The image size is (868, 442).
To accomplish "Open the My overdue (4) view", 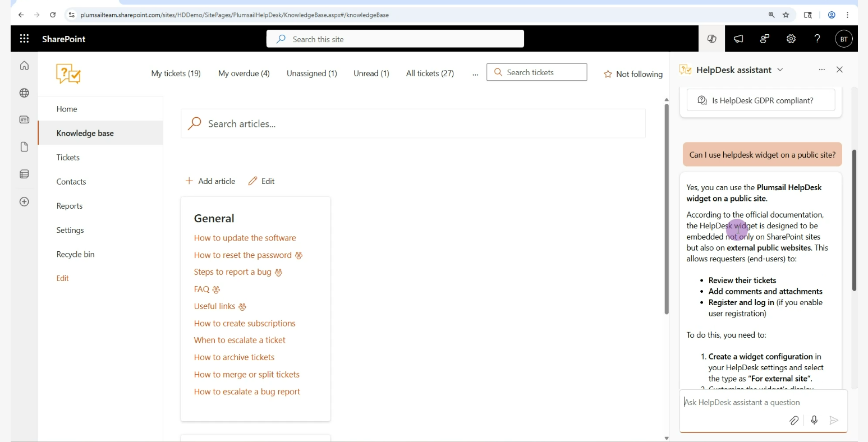I will tap(244, 73).
